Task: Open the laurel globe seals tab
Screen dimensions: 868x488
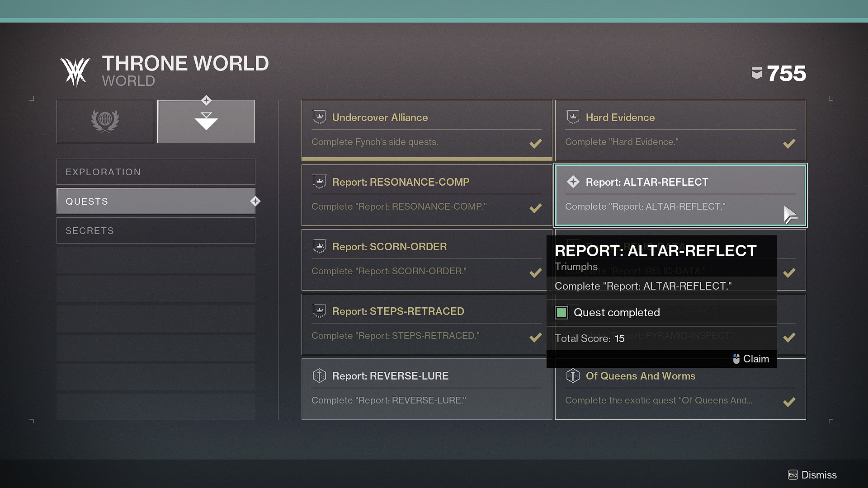Action: (105, 122)
